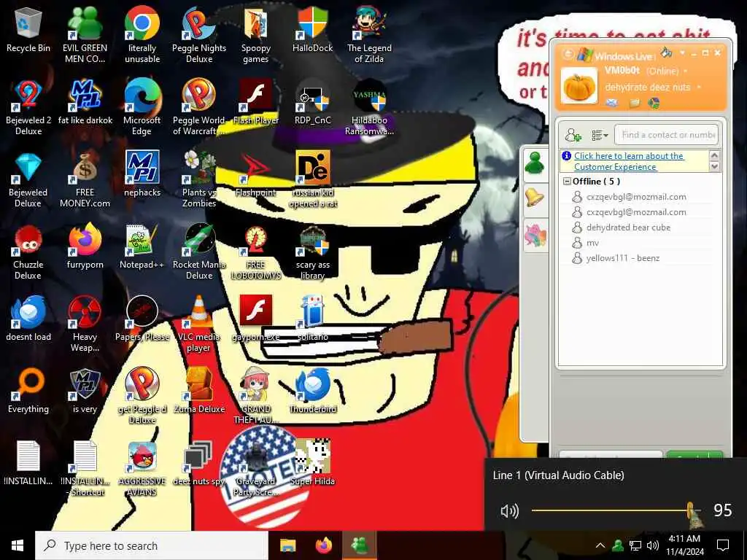The width and height of the screenshot is (747, 560).
Task: Open the Hildaboo Ransomwa... shortcut
Action: coord(369,107)
